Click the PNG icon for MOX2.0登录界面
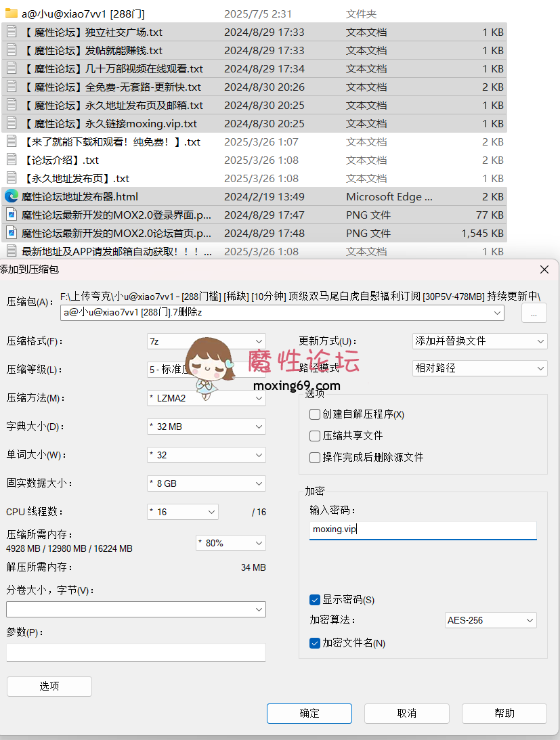 [12, 215]
